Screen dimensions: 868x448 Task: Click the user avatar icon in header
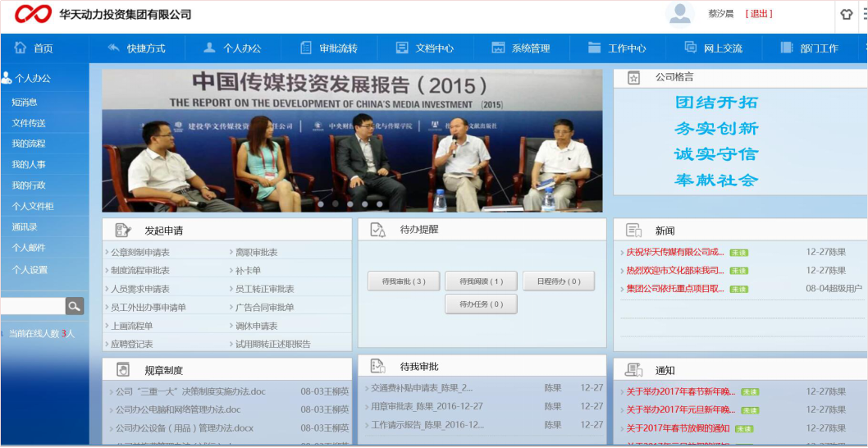point(680,14)
